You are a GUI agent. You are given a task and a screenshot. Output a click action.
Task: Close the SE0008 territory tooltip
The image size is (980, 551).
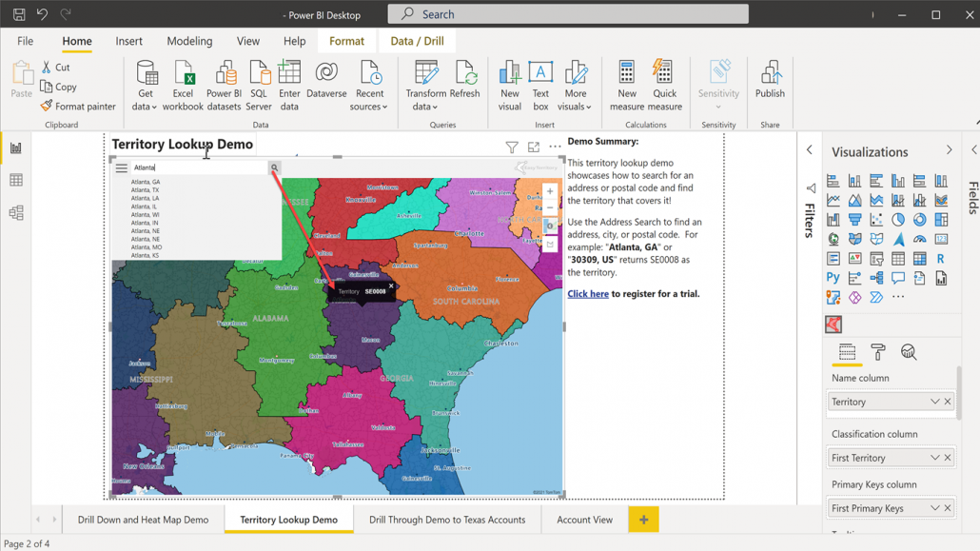(x=391, y=285)
